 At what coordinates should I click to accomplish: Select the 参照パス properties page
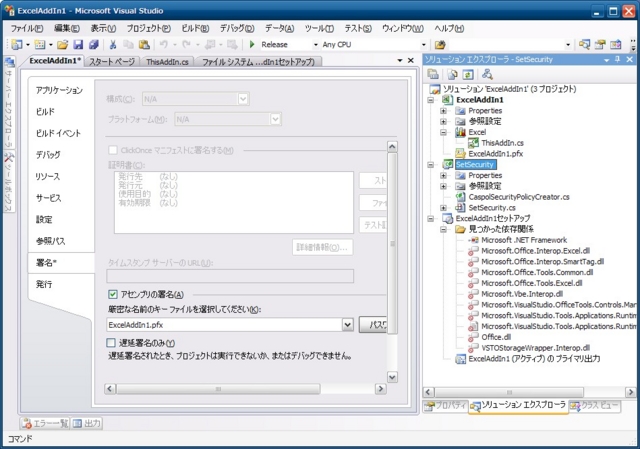tap(51, 241)
